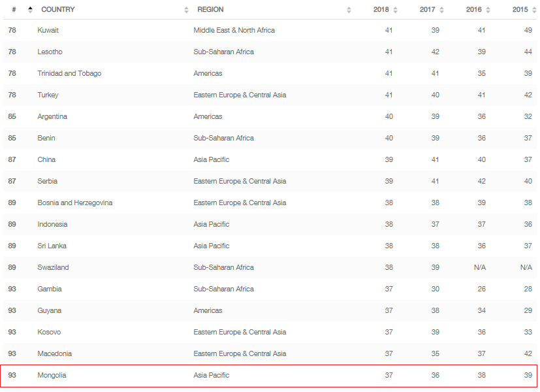The height and width of the screenshot is (392, 540).
Task: Click the rank (#) column sort arrow
Action: coord(30,10)
